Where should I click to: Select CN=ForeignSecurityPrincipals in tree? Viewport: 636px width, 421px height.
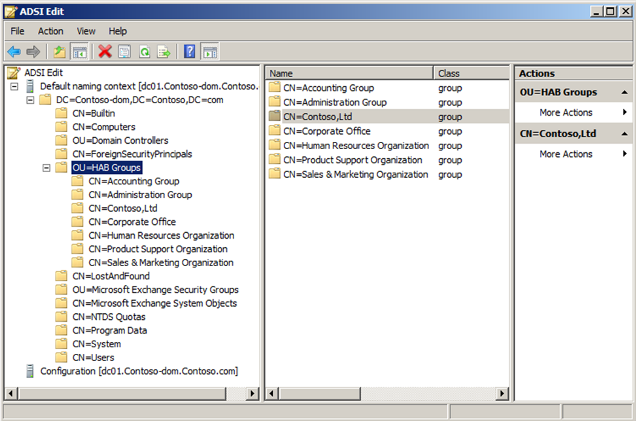pyautogui.click(x=132, y=154)
